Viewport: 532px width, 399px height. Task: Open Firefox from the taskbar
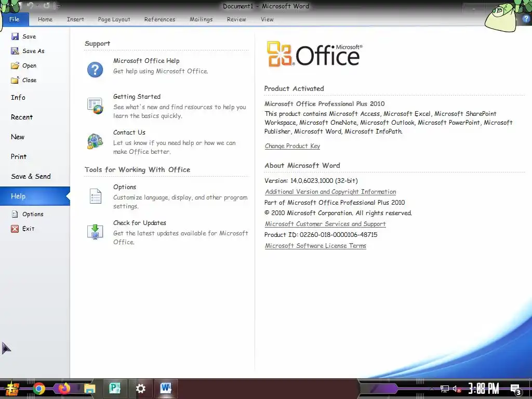pyautogui.click(x=64, y=388)
